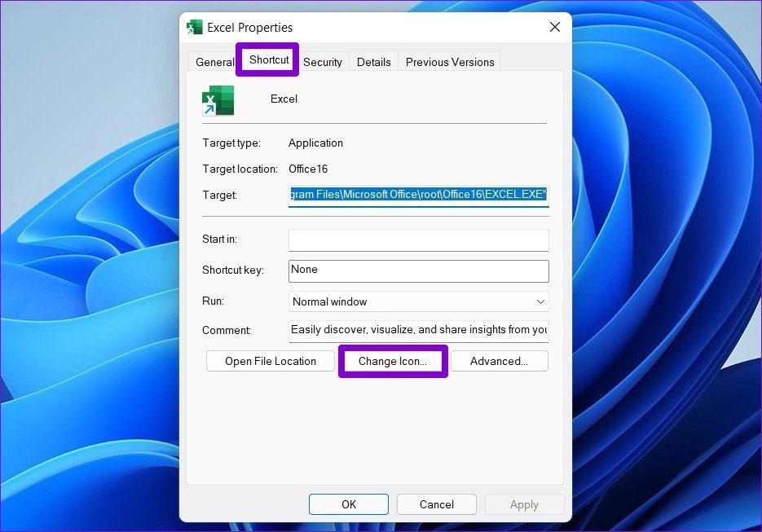Switch to the General tab
The height and width of the screenshot is (532, 762).
click(x=214, y=61)
